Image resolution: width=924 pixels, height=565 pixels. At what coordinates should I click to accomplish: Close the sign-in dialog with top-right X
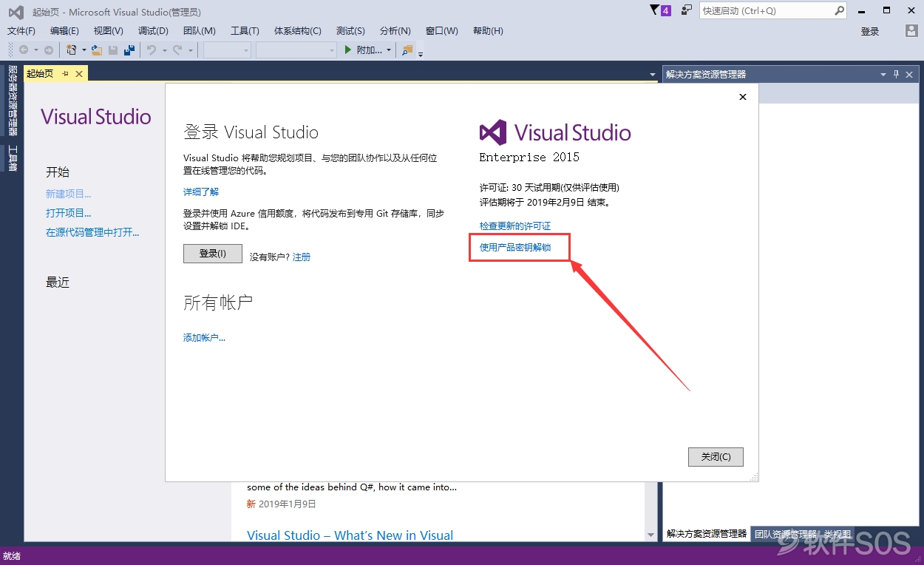point(743,97)
